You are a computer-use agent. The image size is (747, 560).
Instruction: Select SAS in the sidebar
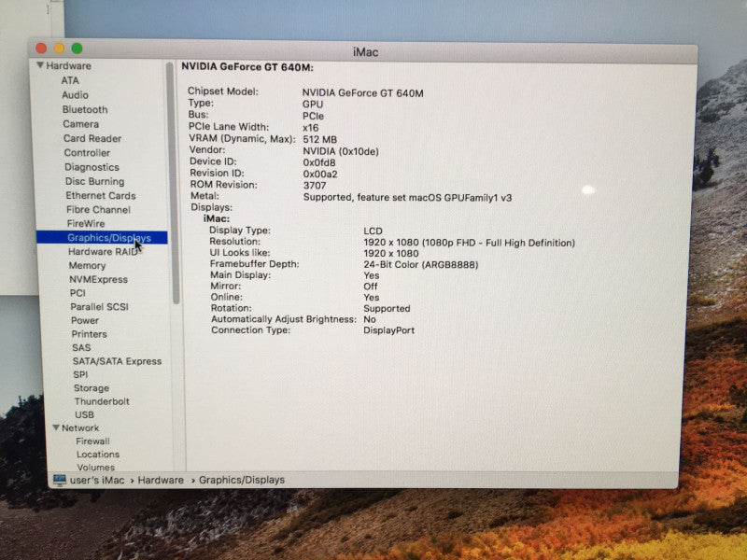[x=81, y=347]
